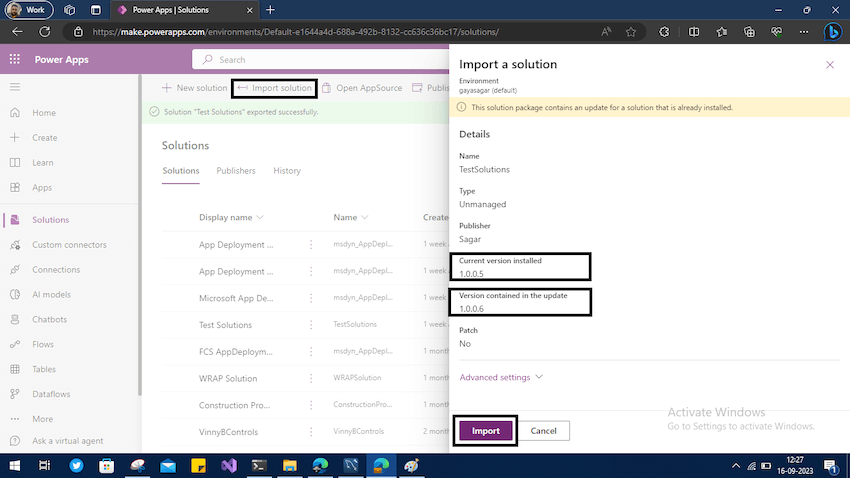Click Import solution in the command bar

click(274, 88)
